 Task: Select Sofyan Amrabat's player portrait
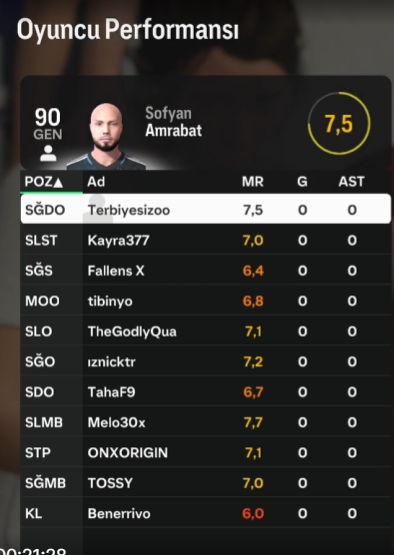click(x=106, y=136)
